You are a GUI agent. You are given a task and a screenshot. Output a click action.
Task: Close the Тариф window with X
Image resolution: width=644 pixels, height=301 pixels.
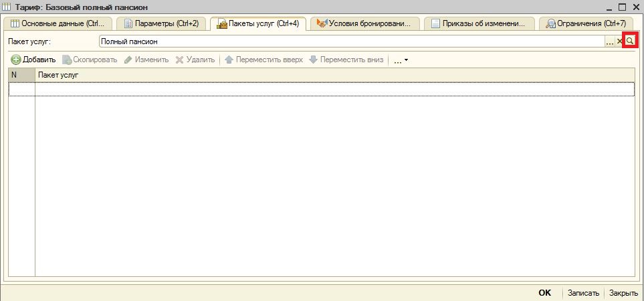click(x=635, y=7)
